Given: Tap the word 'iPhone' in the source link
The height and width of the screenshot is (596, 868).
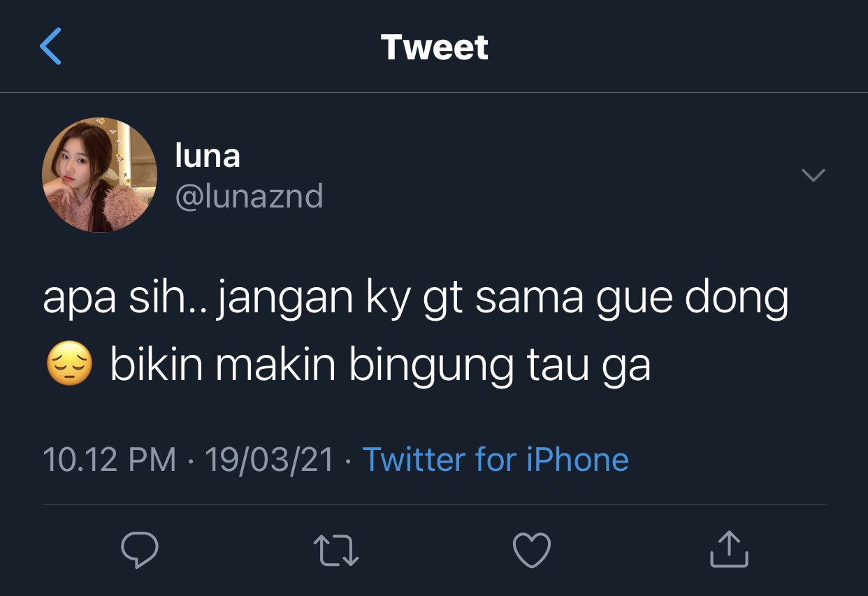Looking at the screenshot, I should click(x=577, y=460).
